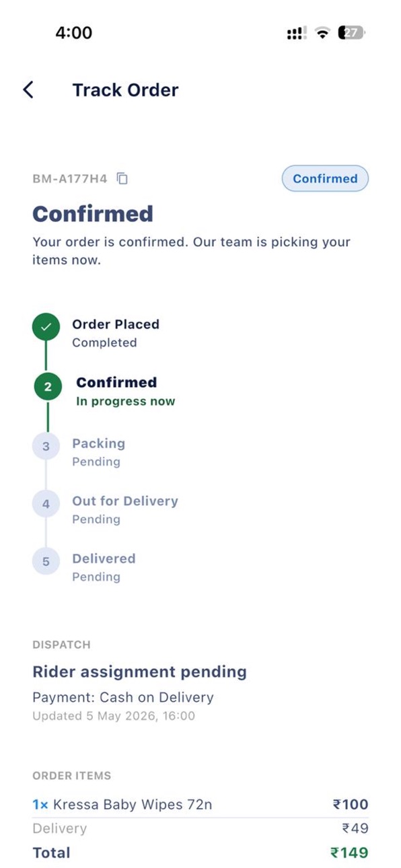
Task: Tap the step 3 Packing circle
Action: pos(46,446)
